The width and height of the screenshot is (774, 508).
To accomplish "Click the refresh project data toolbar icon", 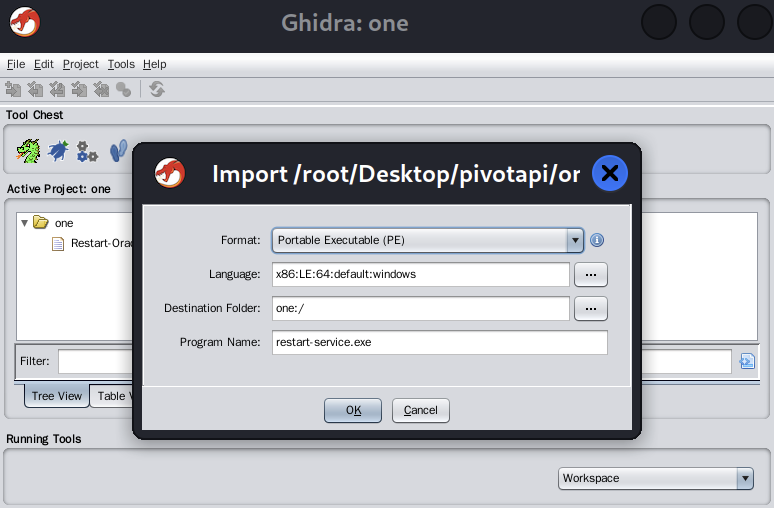I will tap(157, 89).
